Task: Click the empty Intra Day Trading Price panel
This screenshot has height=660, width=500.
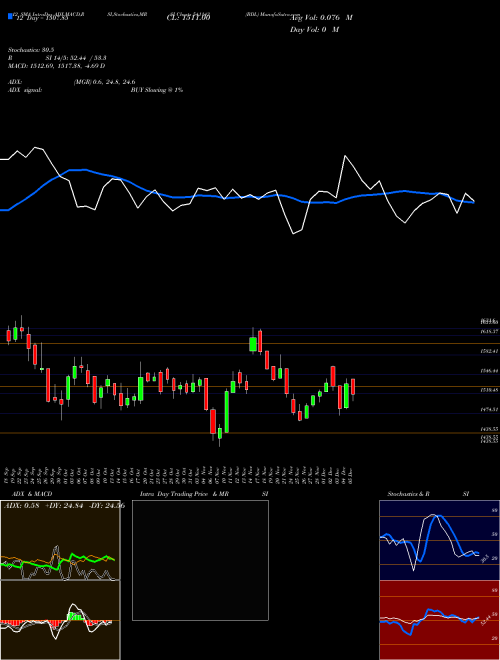Action: (200, 560)
